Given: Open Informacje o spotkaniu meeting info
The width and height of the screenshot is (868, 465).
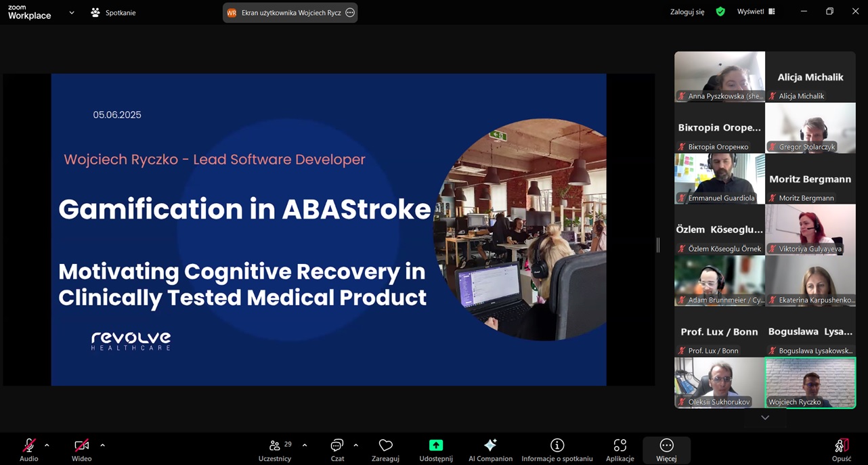Looking at the screenshot, I should [x=557, y=449].
